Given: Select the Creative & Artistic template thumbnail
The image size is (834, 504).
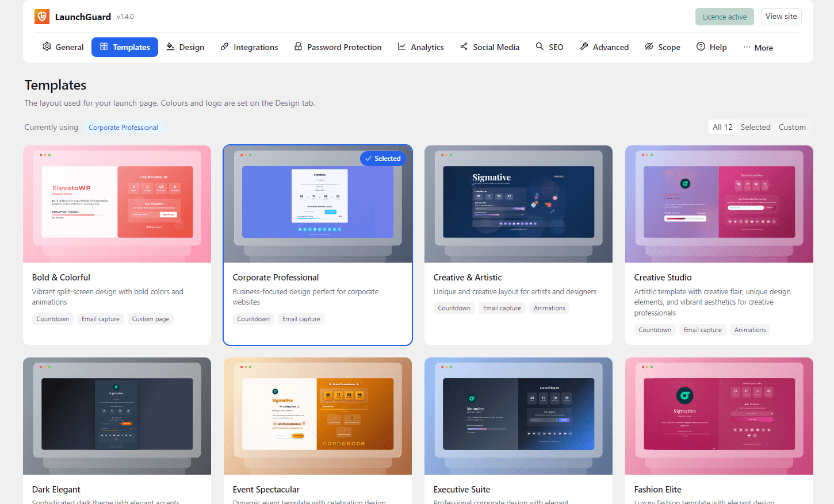Looking at the screenshot, I should pos(518,204).
